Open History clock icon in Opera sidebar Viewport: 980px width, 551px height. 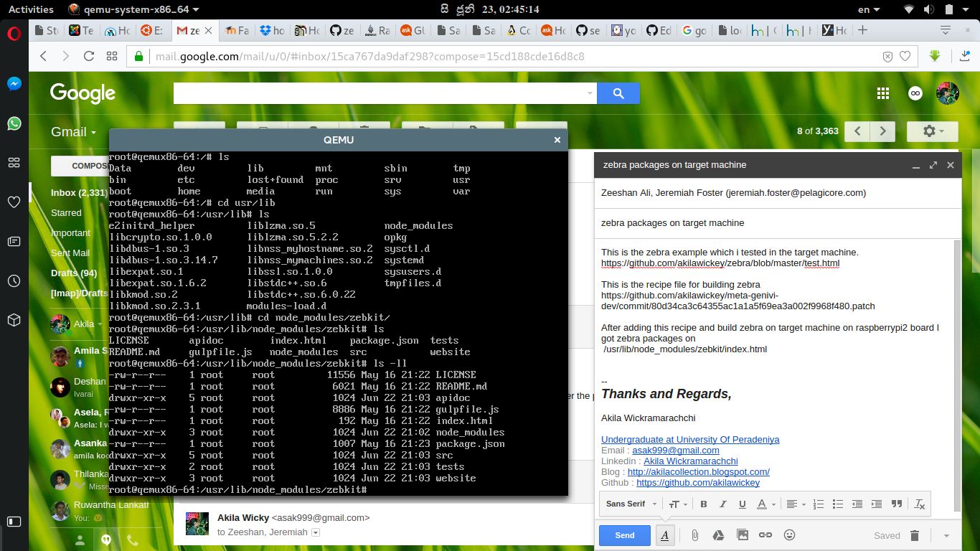[x=14, y=281]
